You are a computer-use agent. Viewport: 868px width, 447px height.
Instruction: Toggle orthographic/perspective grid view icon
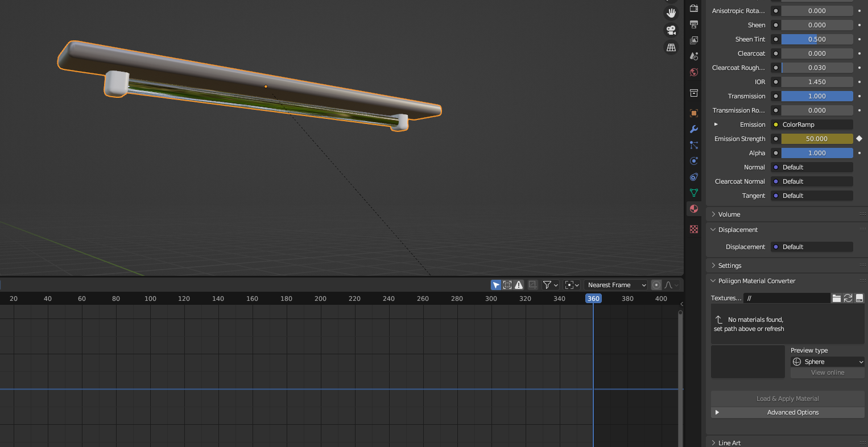click(671, 48)
